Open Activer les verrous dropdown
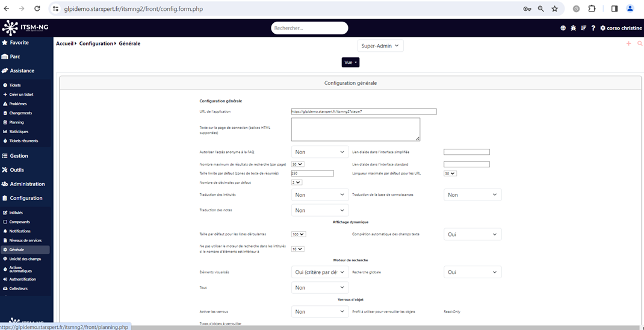644x330 pixels. tap(320, 312)
